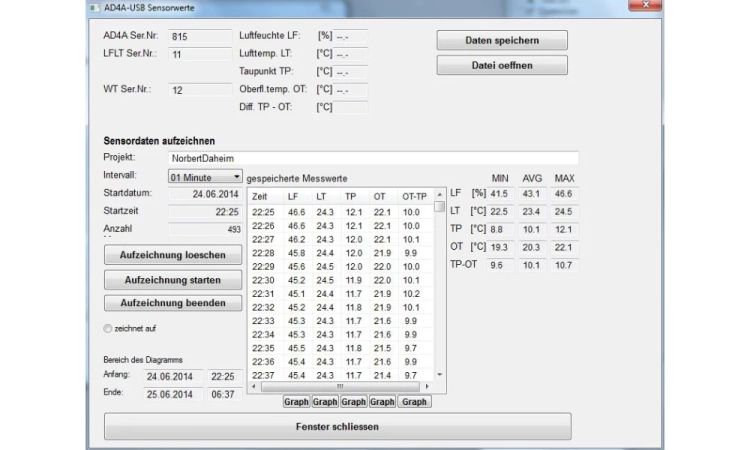This screenshot has width=750, height=450.
Task: Select the 'zeichnet auf' radio button
Action: [109, 328]
